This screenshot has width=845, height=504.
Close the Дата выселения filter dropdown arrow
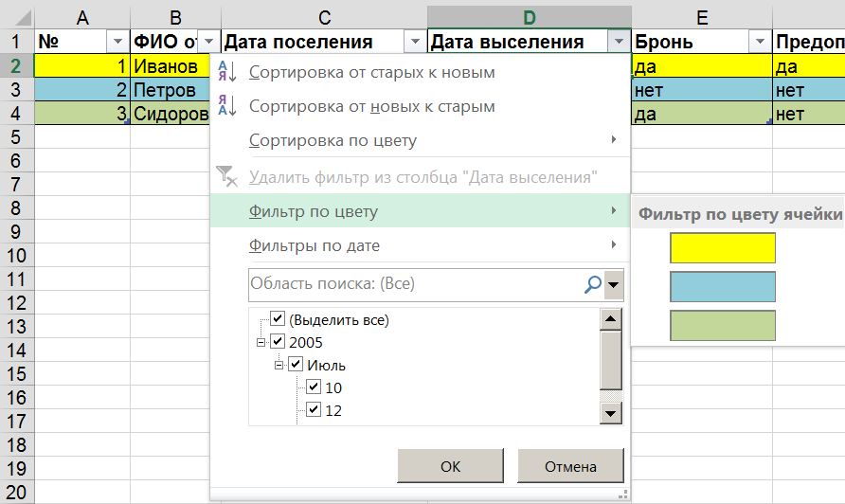coord(619,42)
